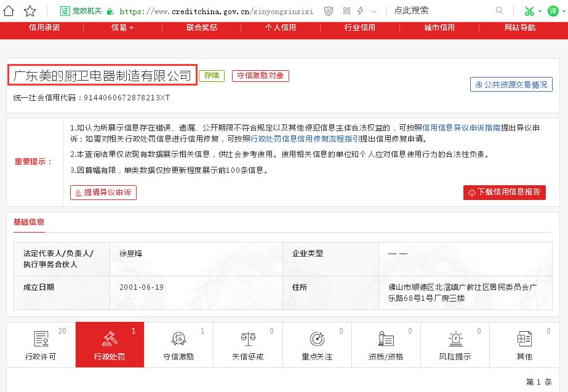Switch to the 重点关注 tab

pos(317,345)
